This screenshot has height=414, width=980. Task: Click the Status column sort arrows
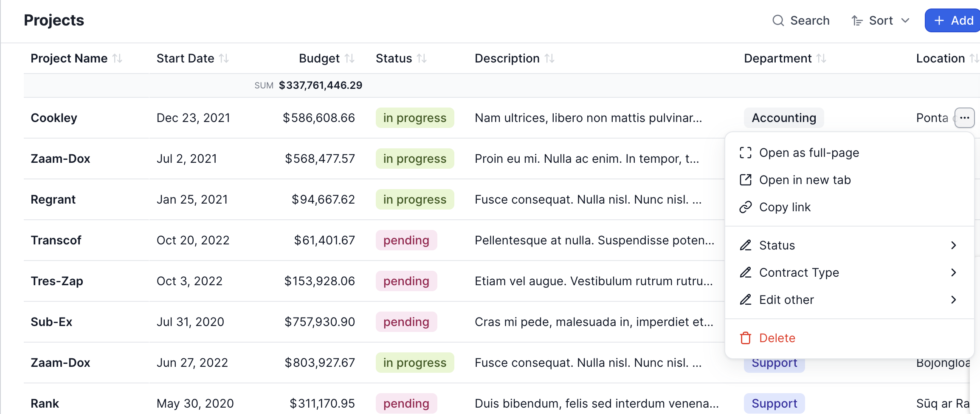422,58
